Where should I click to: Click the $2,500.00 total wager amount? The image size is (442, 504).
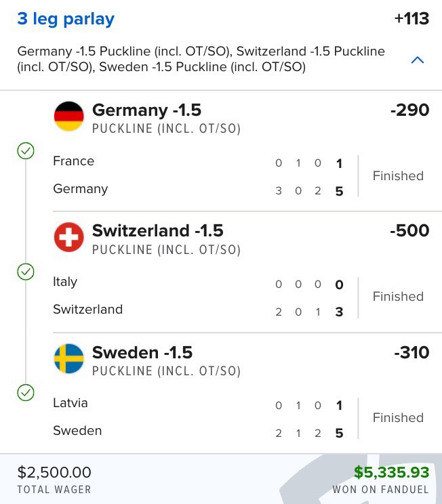pos(54,473)
